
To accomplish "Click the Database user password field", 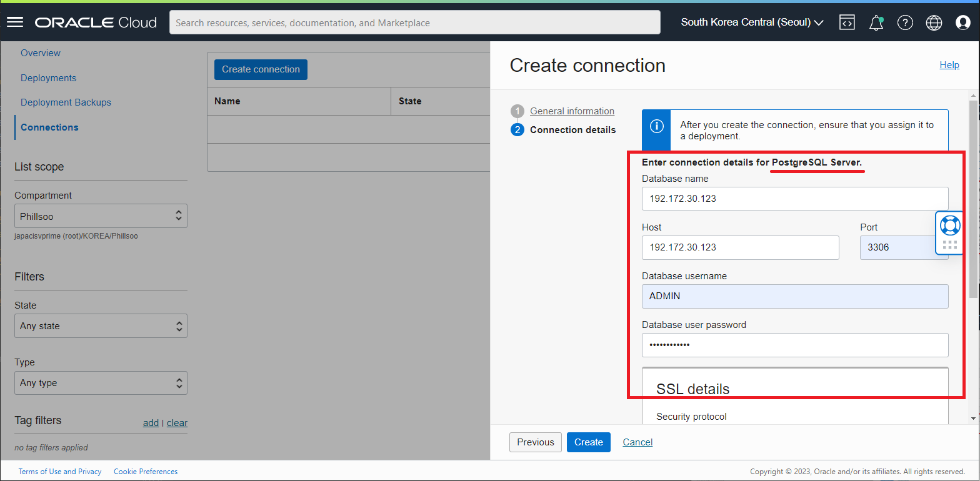I will tap(795, 345).
